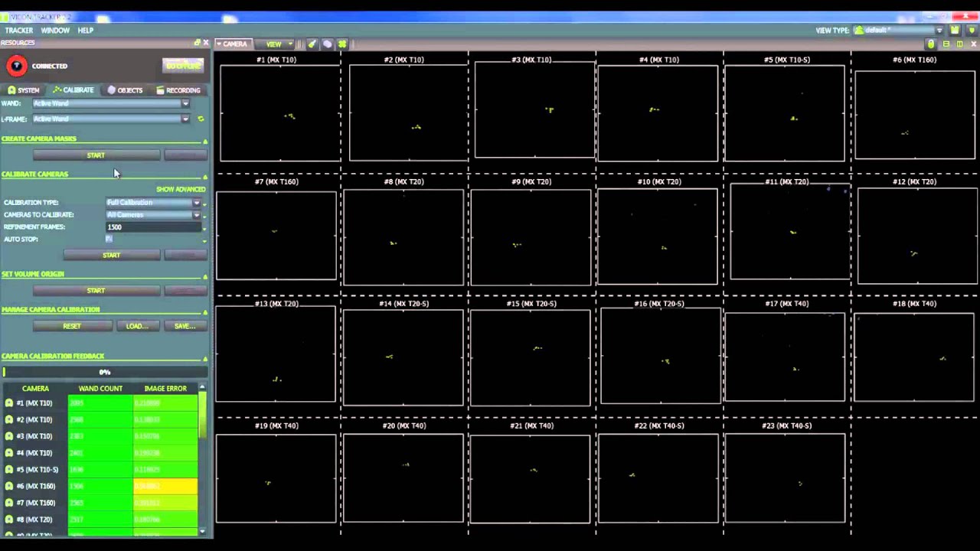
Task: Click the horizontal split view icon
Action: pyautogui.click(x=945, y=44)
